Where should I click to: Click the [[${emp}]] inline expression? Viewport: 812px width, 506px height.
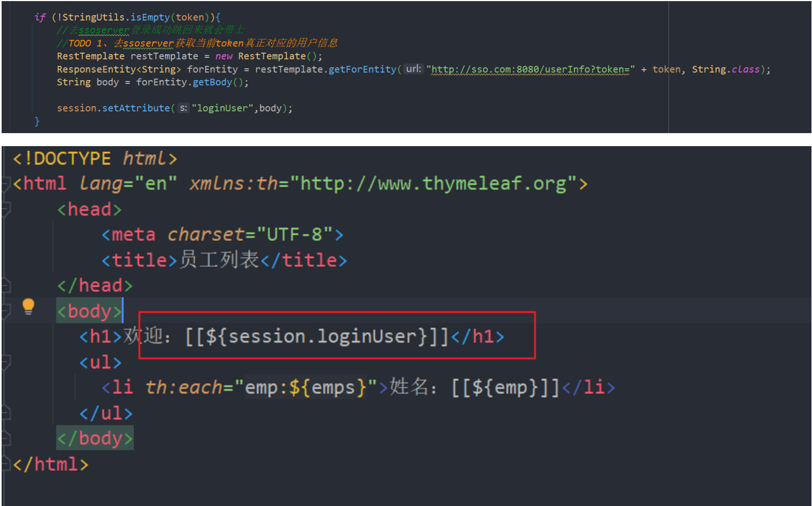pyautogui.click(x=506, y=387)
